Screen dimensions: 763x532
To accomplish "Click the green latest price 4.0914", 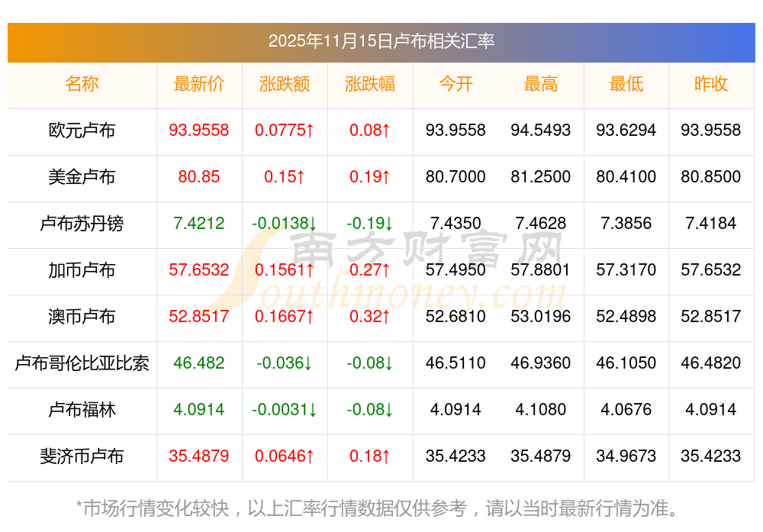I will click(199, 409).
